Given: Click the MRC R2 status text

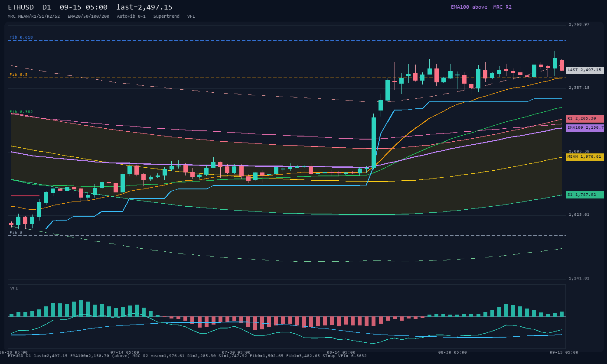Looking at the screenshot, I should 503,7.
